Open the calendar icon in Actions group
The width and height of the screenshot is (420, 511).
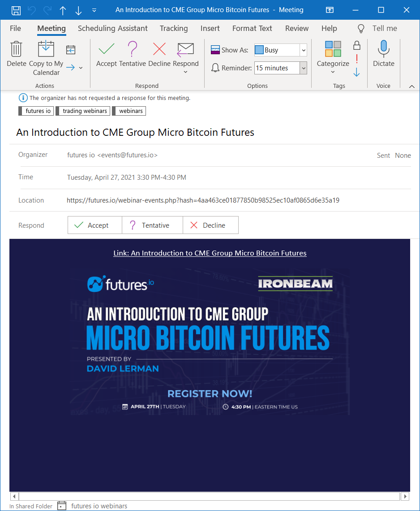pos(71,50)
